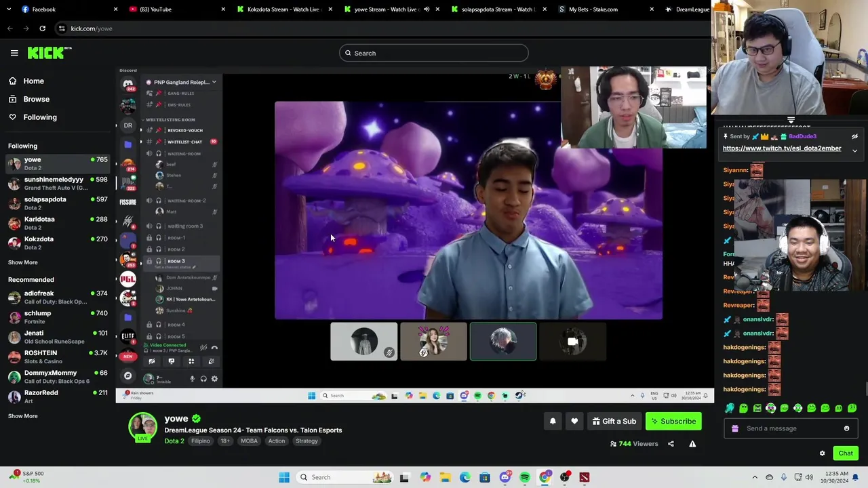Click the Send a message input
The height and width of the screenshot is (488, 868).
pos(790,428)
